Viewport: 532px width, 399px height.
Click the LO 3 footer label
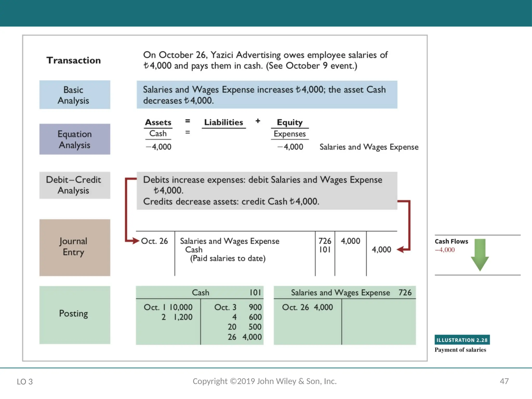[x=25, y=382]
